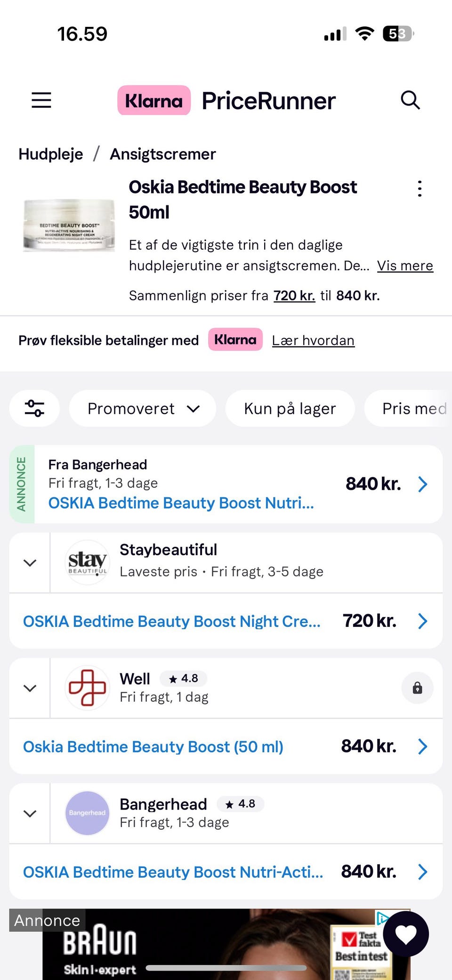Screen dimensions: 452x980
Task: Open the Braun Skin i-expert ad banner
Action: (x=212, y=947)
